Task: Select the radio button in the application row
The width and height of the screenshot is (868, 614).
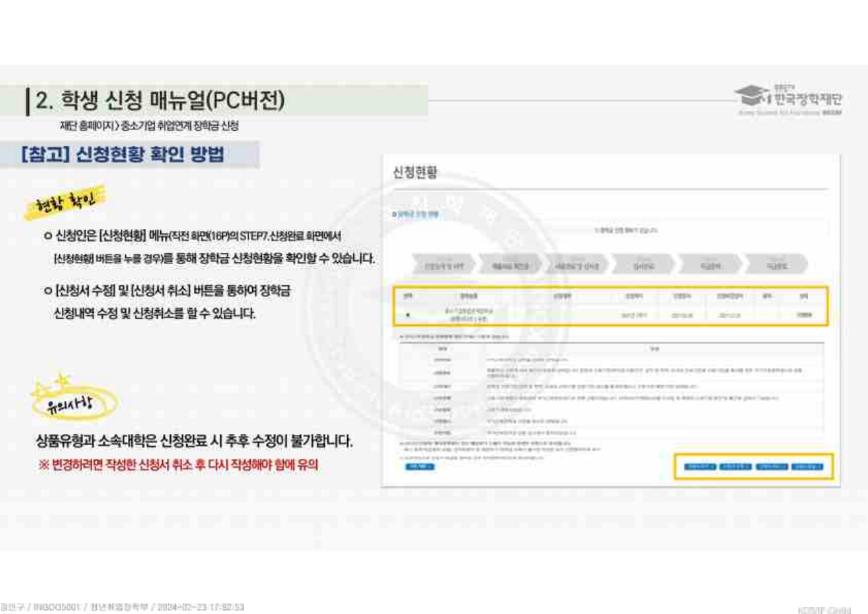Action: (408, 315)
